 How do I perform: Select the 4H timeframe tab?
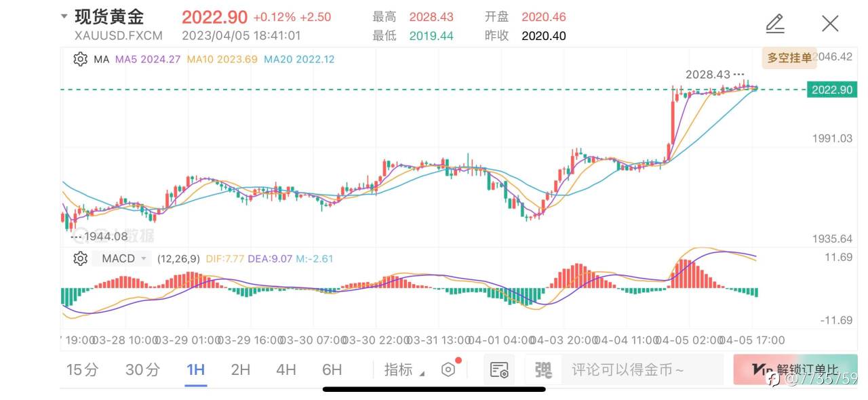286,369
